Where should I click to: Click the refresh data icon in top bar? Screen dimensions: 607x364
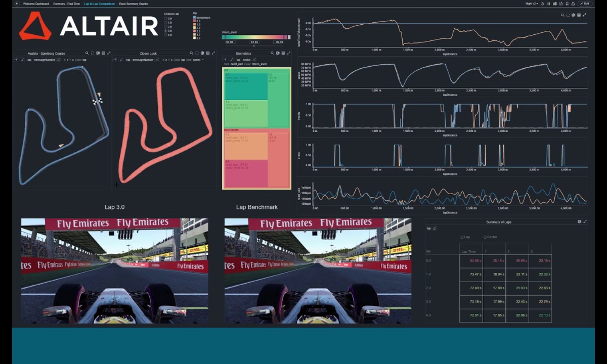[543, 4]
